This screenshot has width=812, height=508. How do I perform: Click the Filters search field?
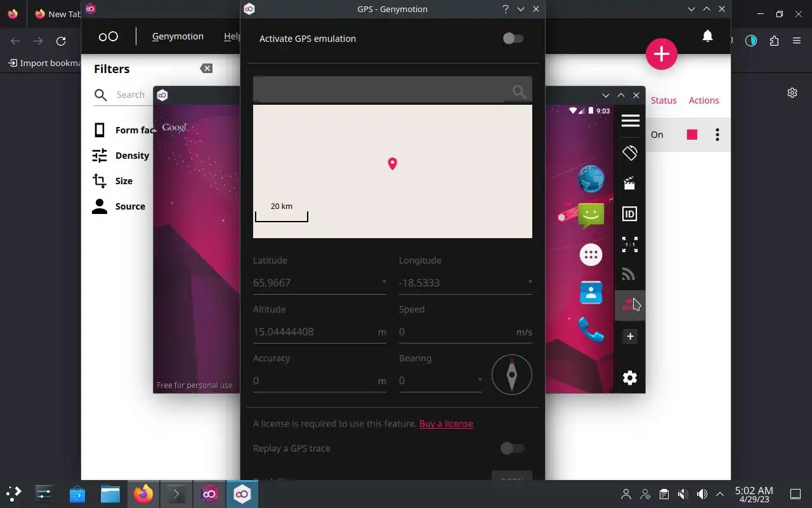point(130,95)
